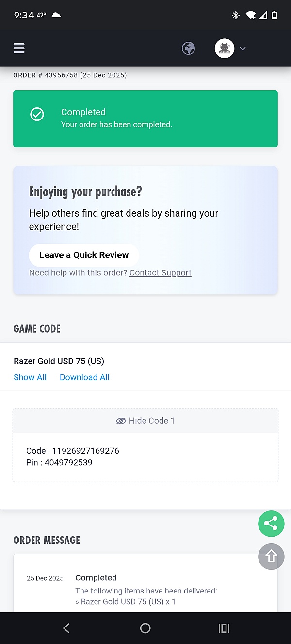
Task: Hide Code 1 using the eye toggle
Action: (145, 421)
